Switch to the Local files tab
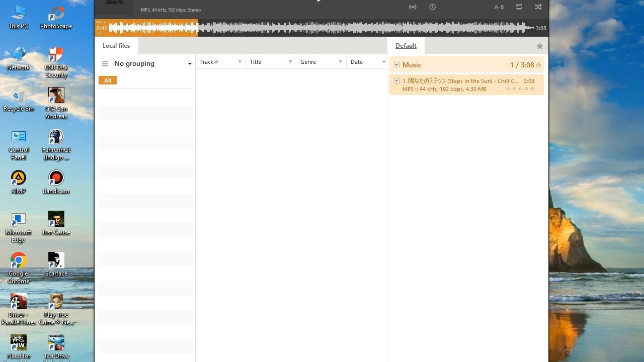 [116, 46]
